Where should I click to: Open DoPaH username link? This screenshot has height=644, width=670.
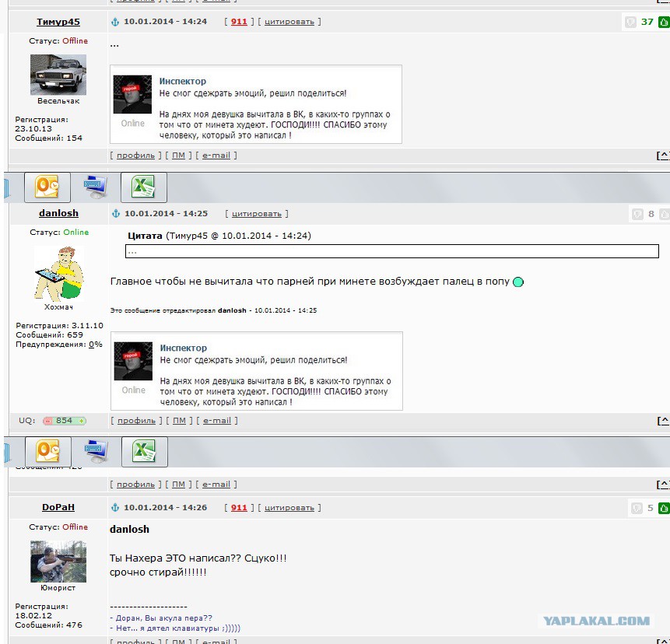pos(58,507)
